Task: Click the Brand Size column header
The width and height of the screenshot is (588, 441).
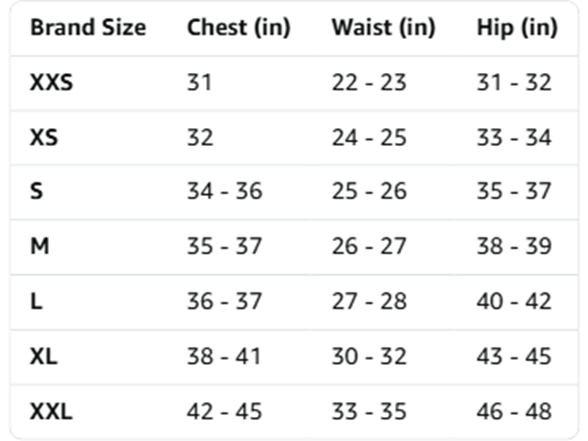Action: [88, 28]
